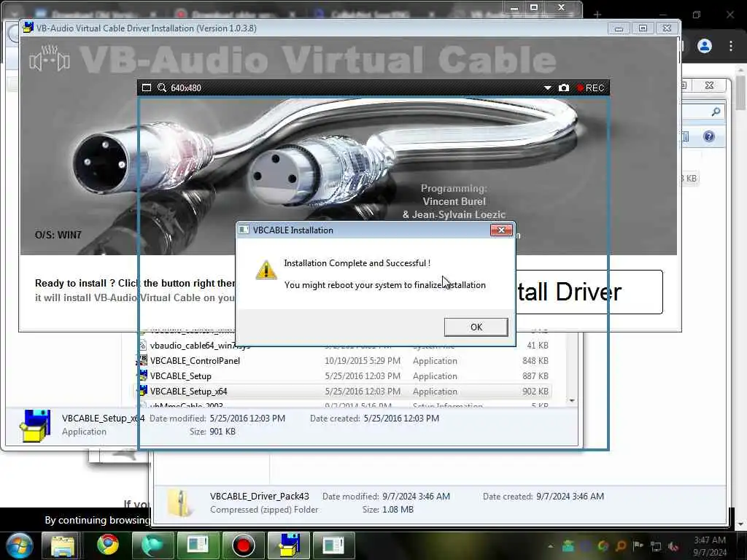747x560 pixels.
Task: Open the screen recorder red circle taskbar icon
Action: [243, 545]
